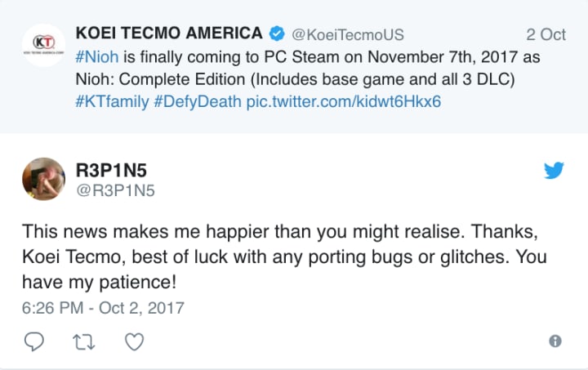The width and height of the screenshot is (588, 370).
Task: Click the KOEI TECMO AMERICA account name
Action: pos(169,33)
